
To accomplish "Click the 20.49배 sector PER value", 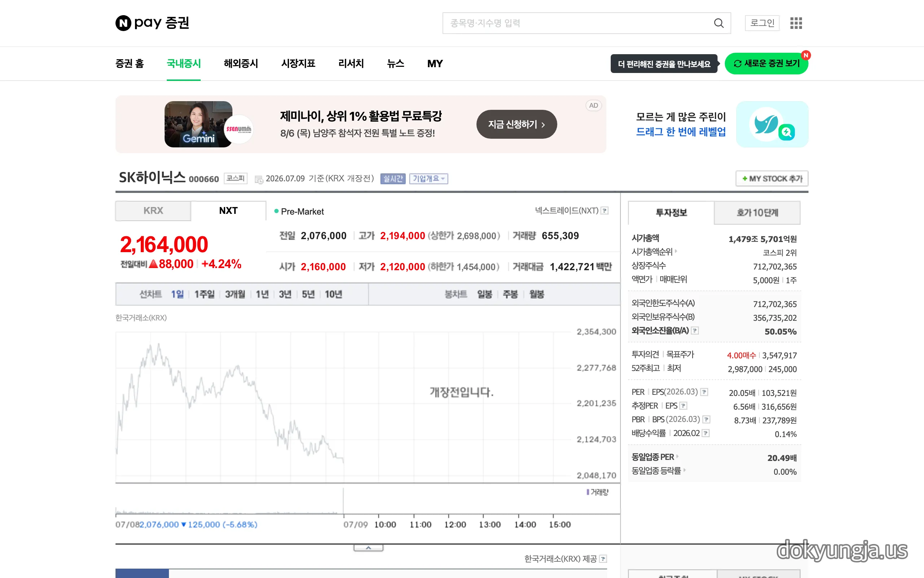I will point(782,458).
